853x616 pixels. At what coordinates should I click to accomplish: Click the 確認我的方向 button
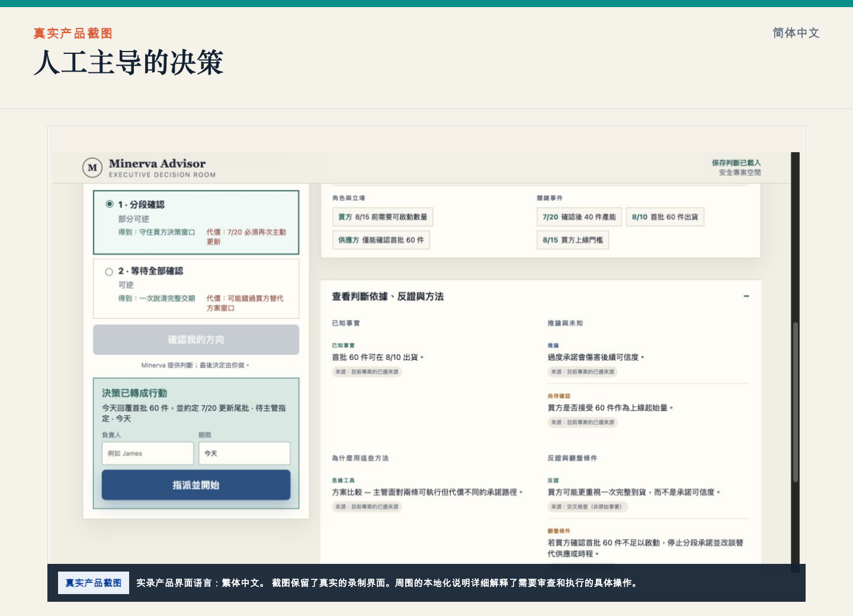pyautogui.click(x=196, y=339)
